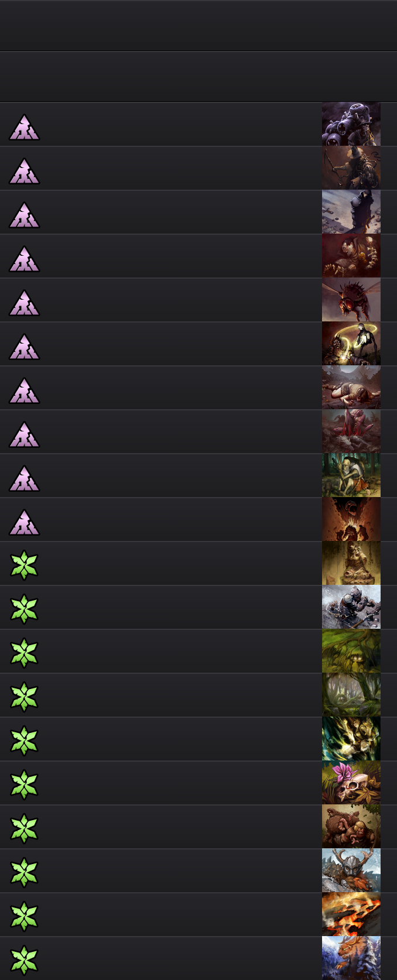Open the golden stone statue thumbnail
Screen dimensions: 397x980
point(351,563)
